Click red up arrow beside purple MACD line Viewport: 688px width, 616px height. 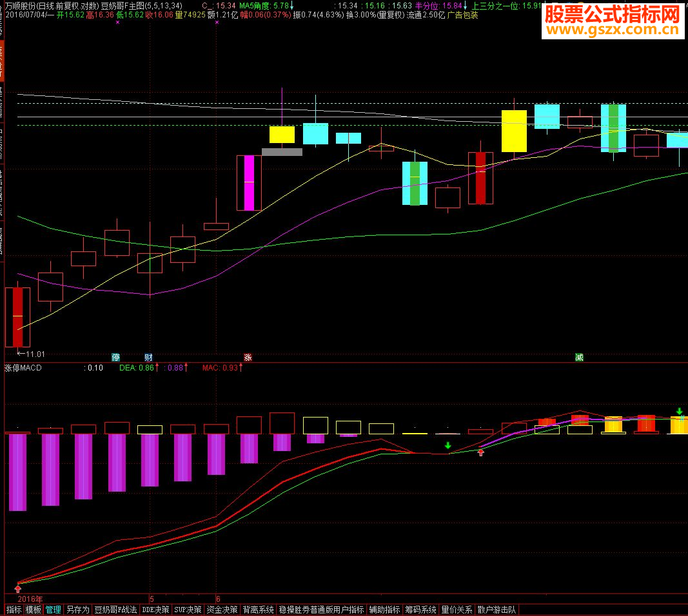481,452
